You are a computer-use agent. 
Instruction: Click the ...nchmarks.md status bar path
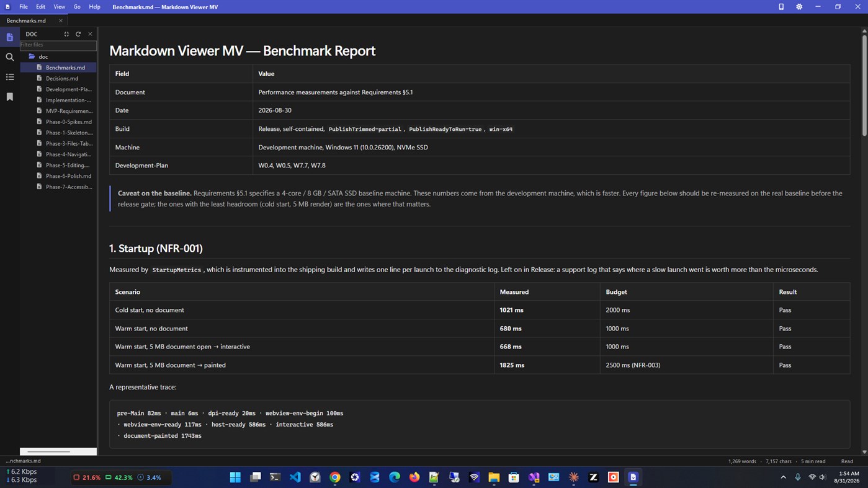click(23, 461)
